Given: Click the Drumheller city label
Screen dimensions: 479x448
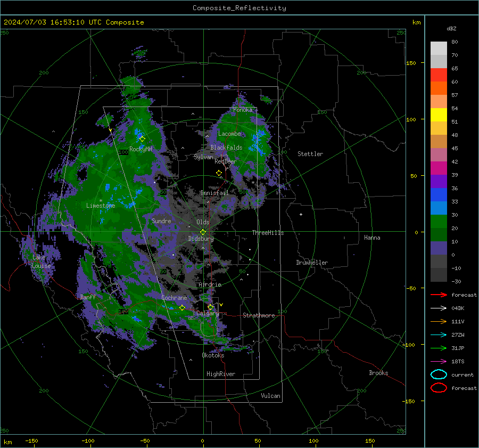Looking at the screenshot, I should (312, 263).
